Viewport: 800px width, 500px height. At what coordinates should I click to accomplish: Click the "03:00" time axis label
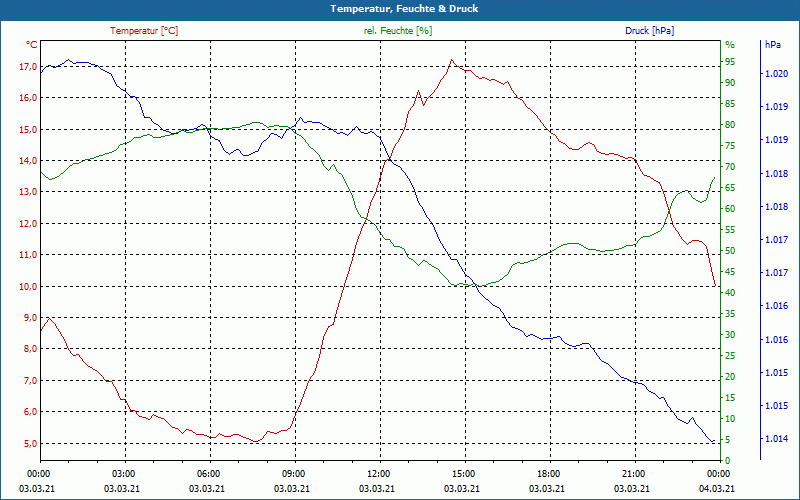pyautogui.click(x=125, y=473)
